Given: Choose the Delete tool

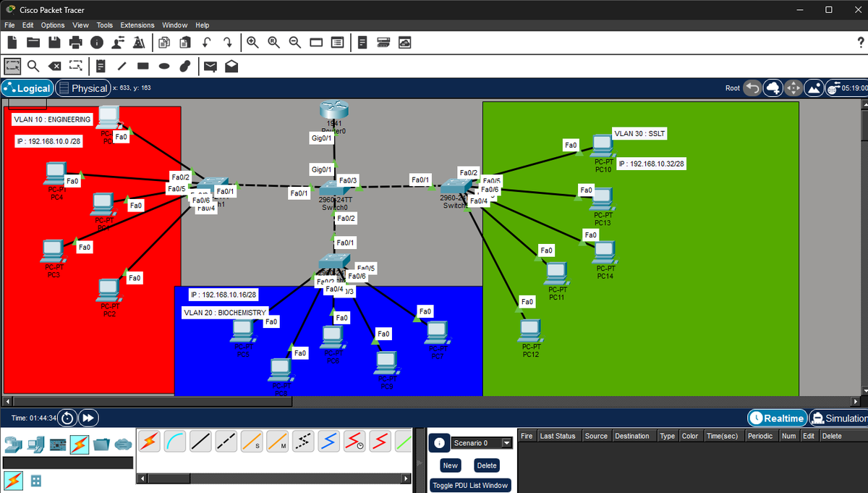Looking at the screenshot, I should (54, 67).
